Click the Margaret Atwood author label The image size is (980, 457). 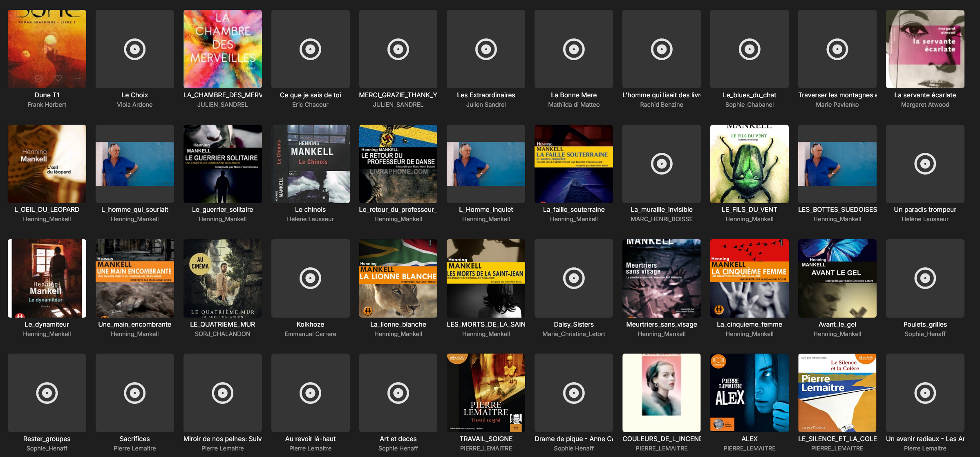click(925, 105)
